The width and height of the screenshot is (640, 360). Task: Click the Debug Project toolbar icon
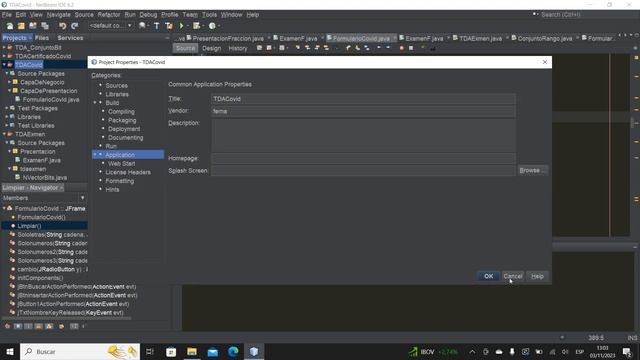coord(196,26)
